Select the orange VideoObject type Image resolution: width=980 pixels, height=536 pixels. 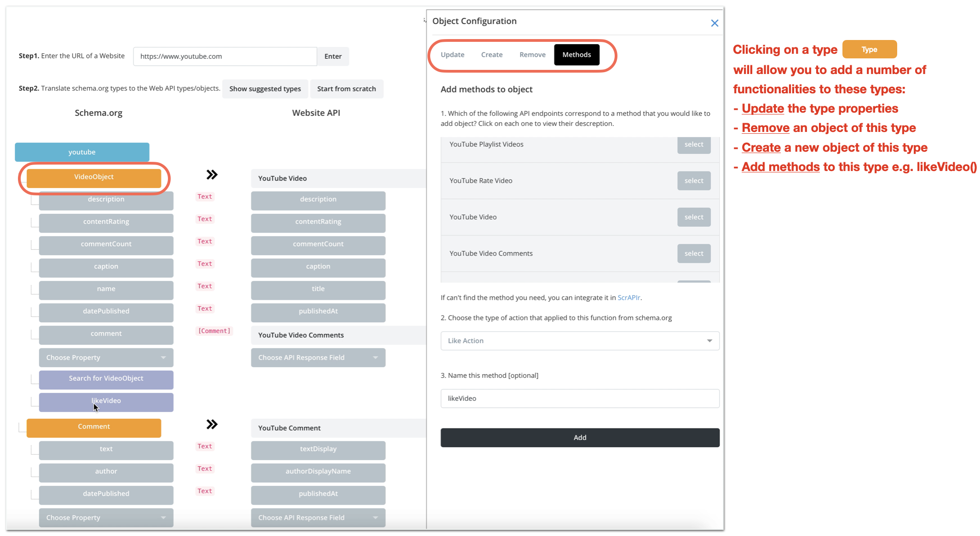[94, 177]
